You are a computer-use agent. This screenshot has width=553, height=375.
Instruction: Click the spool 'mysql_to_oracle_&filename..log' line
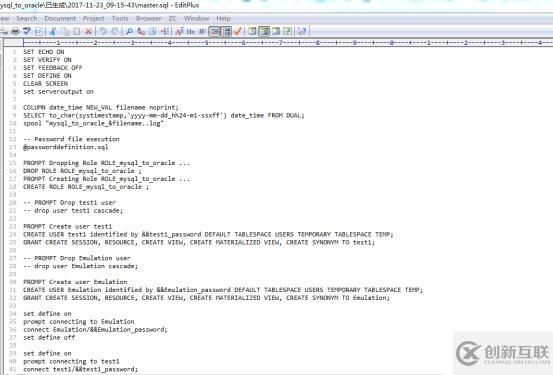[93, 123]
